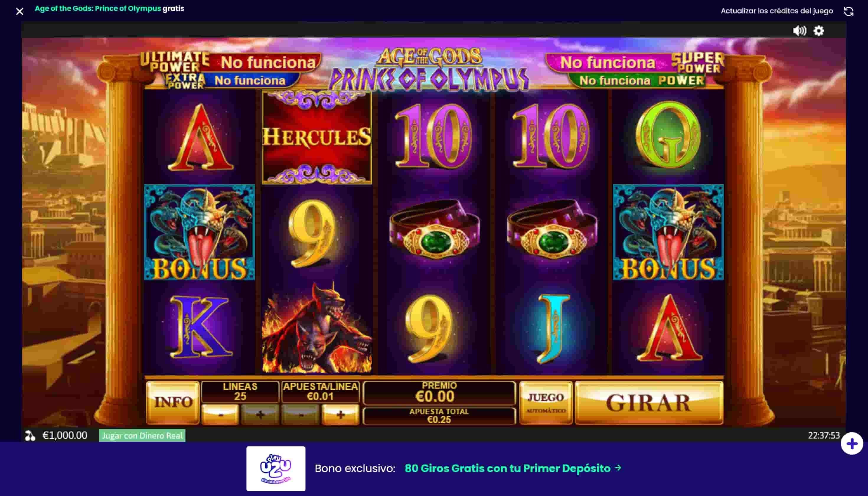Increase the Lineas count with plus
The image size is (868, 496).
[260, 415]
